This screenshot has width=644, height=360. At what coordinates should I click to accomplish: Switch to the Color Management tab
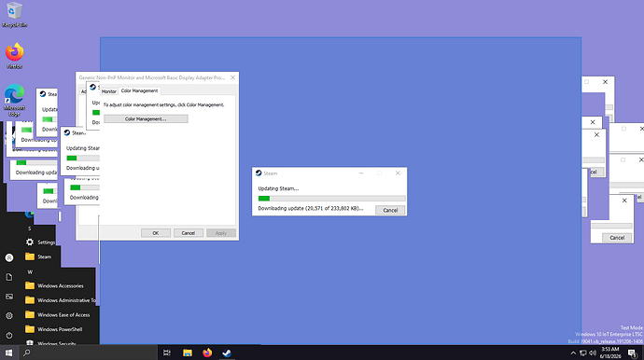coord(139,90)
